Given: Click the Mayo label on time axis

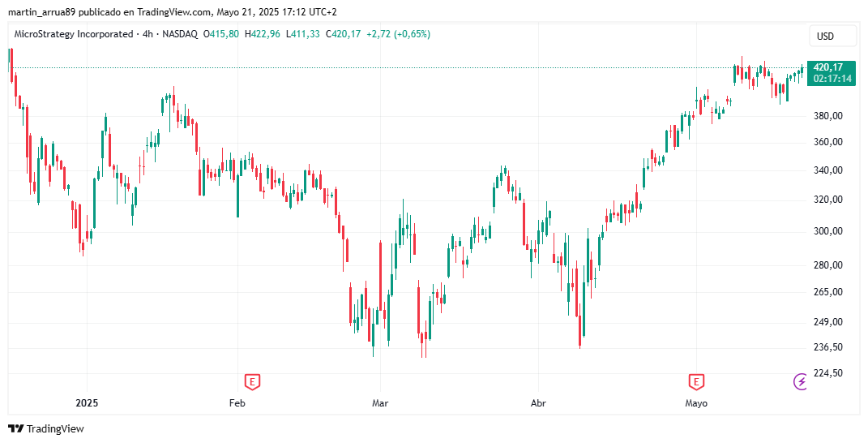Looking at the screenshot, I should tap(696, 403).
